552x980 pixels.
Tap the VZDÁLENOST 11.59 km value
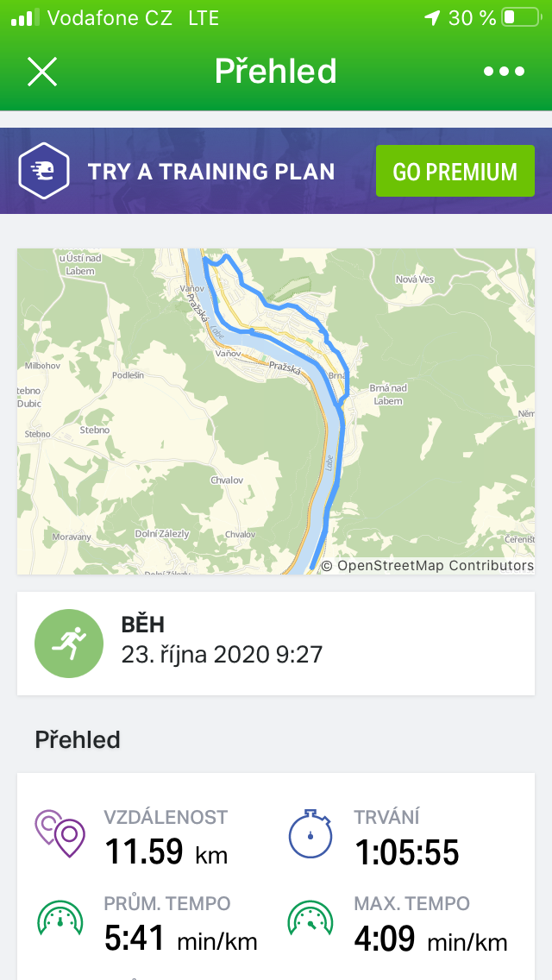166,851
